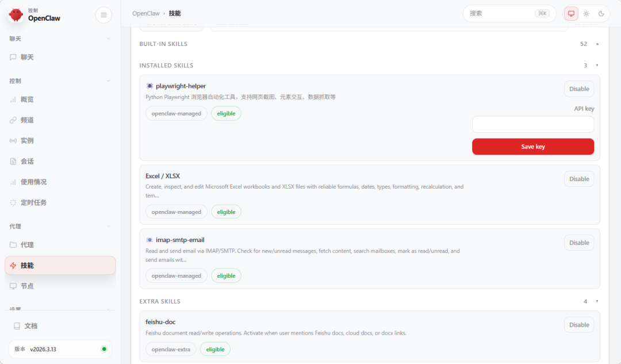This screenshot has width=621, height=364.
Task: Click the feishu-doc skill title
Action: (x=160, y=322)
